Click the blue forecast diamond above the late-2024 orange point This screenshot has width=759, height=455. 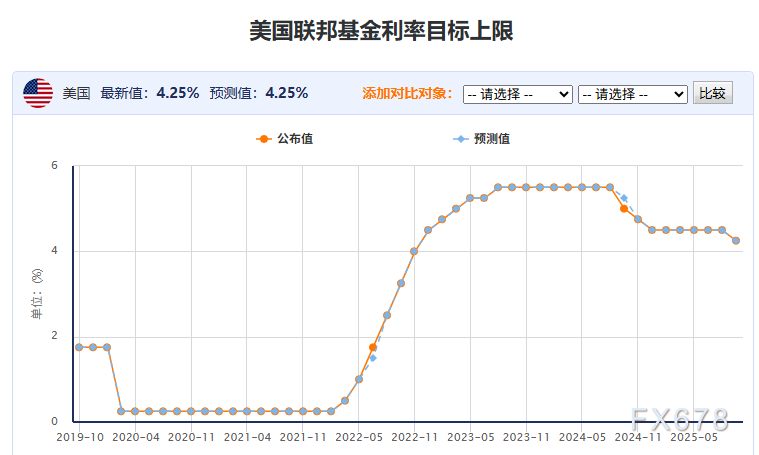point(624,197)
